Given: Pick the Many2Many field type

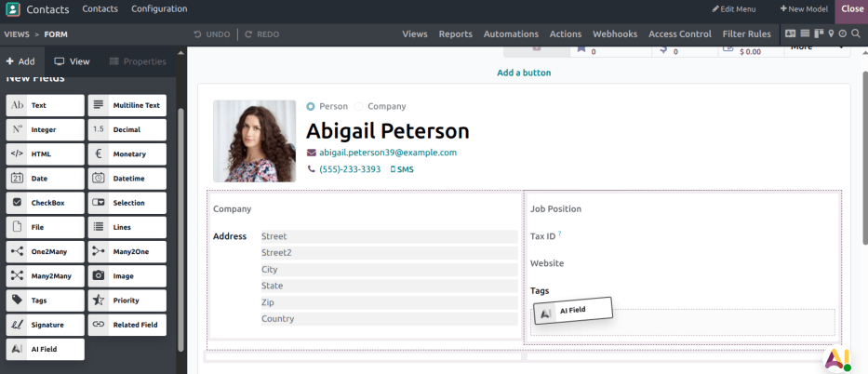Looking at the screenshot, I should click(45, 275).
